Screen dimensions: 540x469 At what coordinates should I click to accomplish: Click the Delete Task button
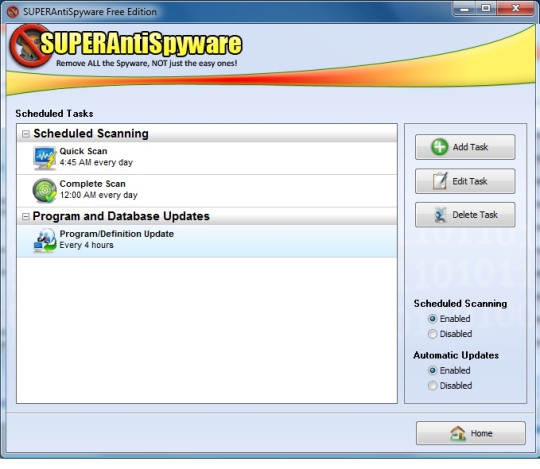(465, 215)
